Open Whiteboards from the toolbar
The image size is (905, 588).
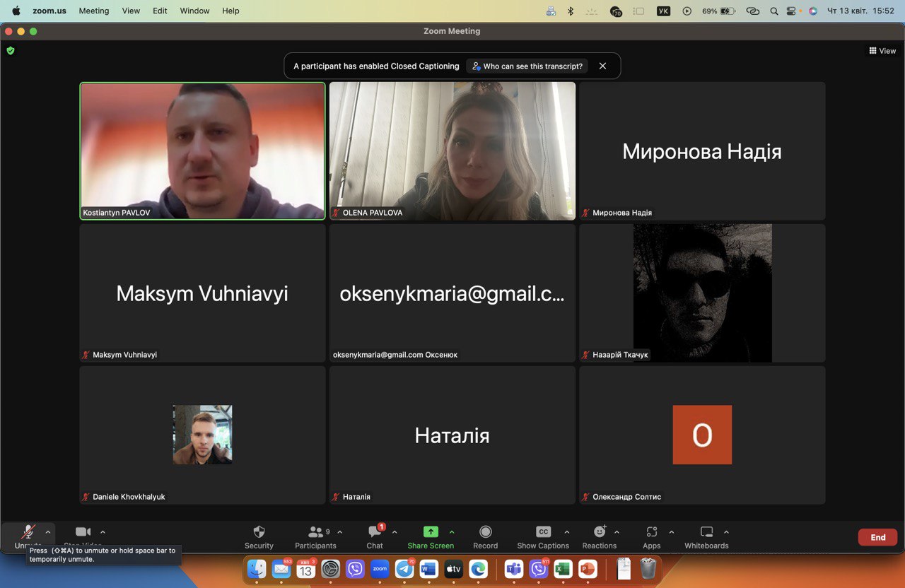(x=706, y=532)
